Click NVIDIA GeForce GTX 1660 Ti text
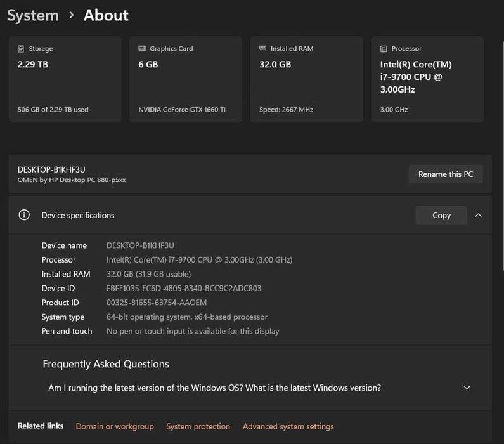The width and height of the screenshot is (504, 444). click(x=182, y=110)
